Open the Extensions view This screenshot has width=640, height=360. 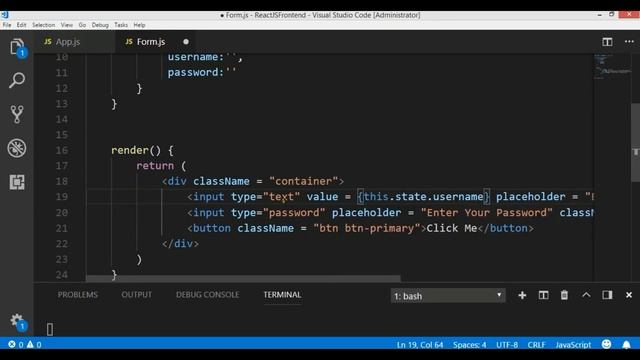17,182
